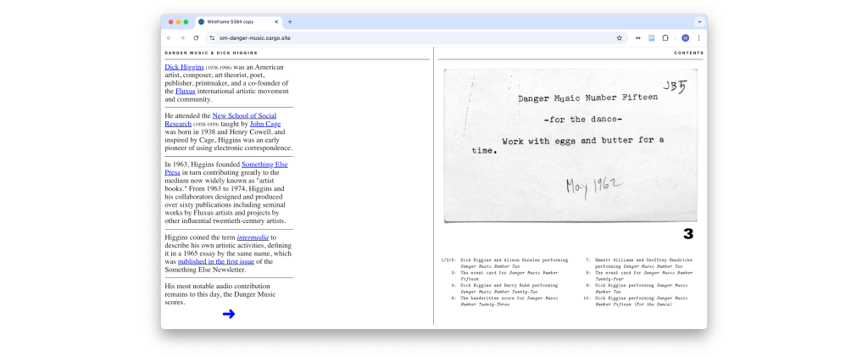Click the bold number 3 image label
The image size is (868, 357).
click(688, 234)
